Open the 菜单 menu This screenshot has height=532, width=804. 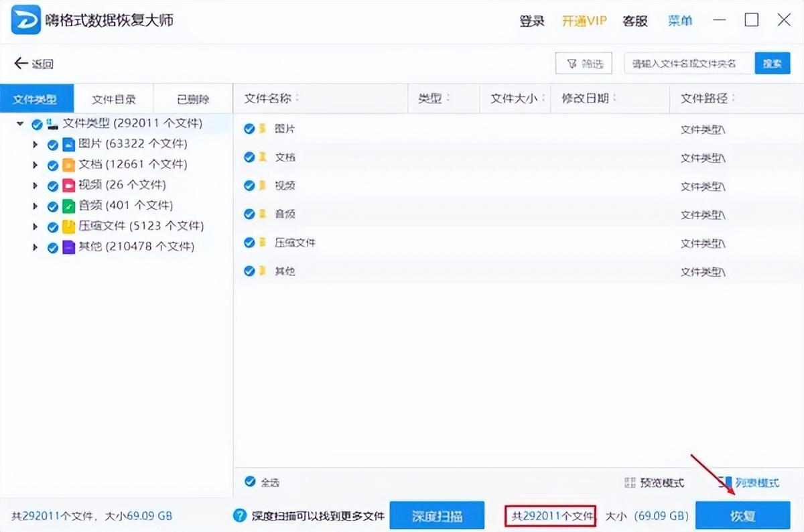[680, 21]
